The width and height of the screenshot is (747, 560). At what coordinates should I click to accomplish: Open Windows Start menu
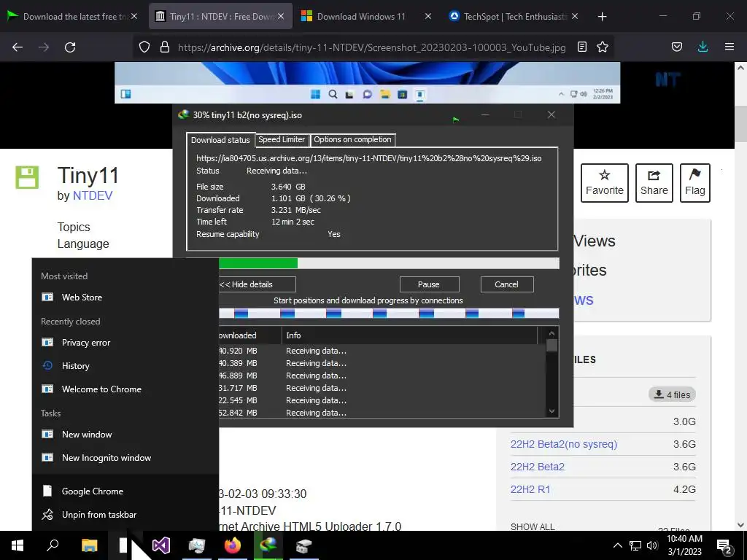(x=18, y=545)
